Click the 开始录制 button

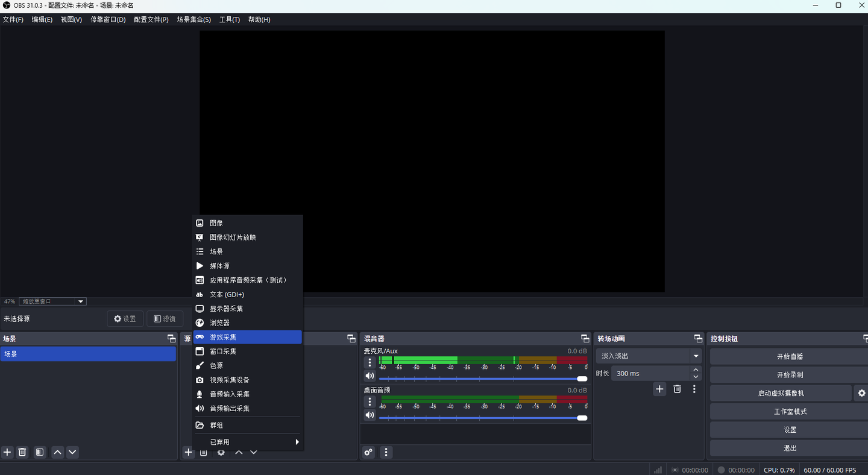coord(789,374)
